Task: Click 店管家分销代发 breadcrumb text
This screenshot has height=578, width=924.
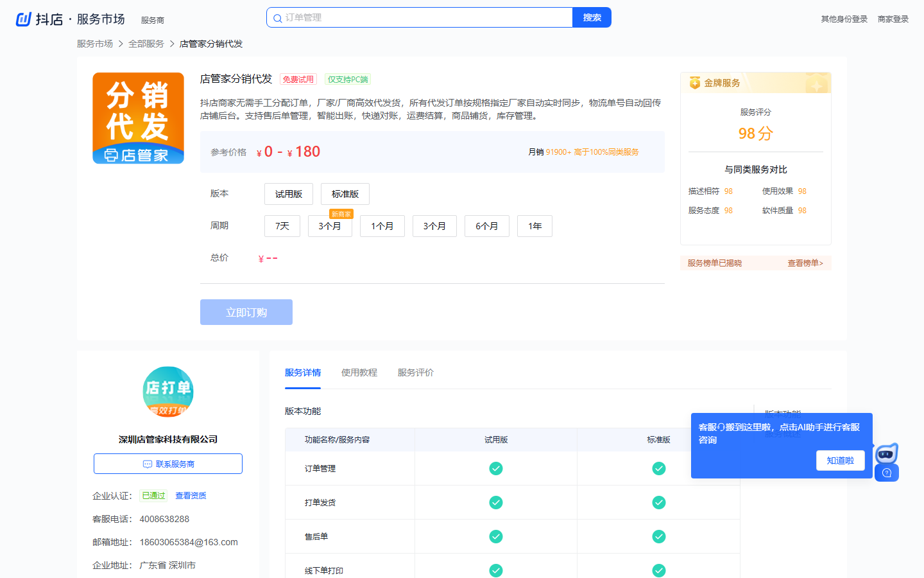Action: point(211,44)
